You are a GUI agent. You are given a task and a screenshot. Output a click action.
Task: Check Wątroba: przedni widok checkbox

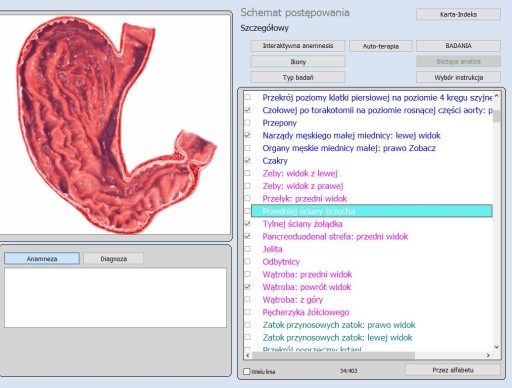click(x=248, y=274)
